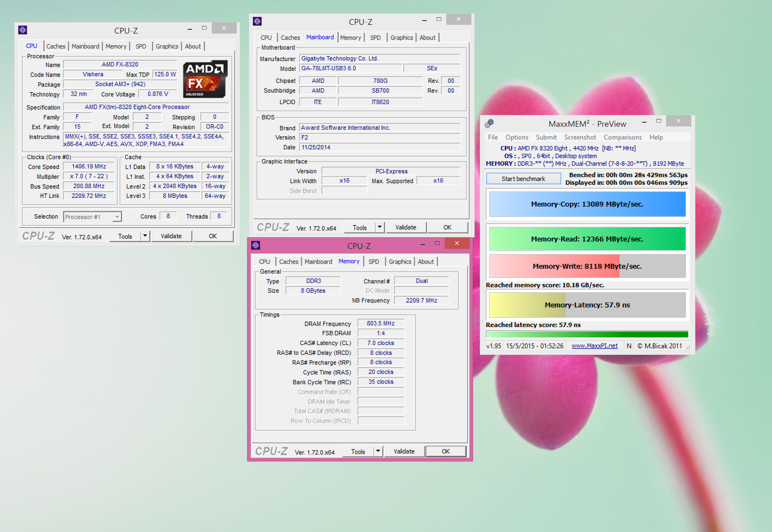
Task: Minimize the MaxxMEM window
Action: [644, 122]
